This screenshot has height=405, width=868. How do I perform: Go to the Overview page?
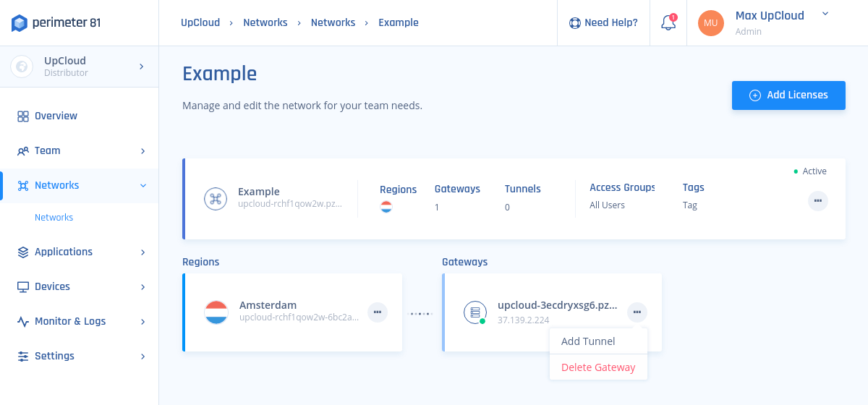(56, 116)
